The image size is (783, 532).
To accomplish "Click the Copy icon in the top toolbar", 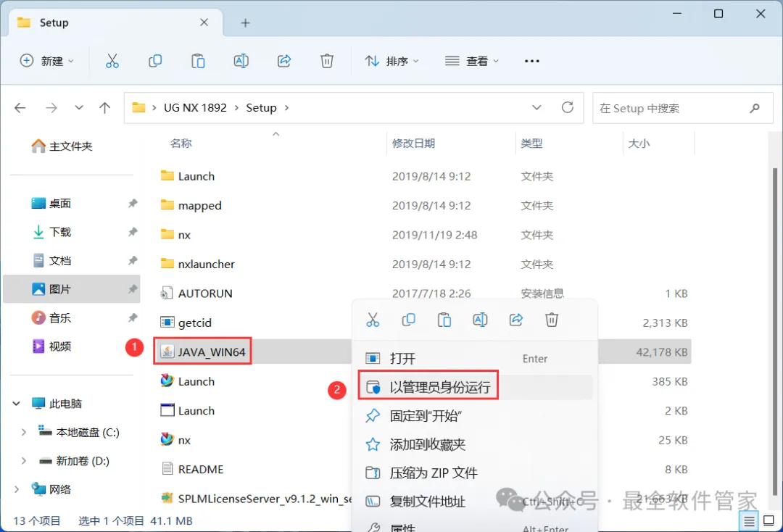I will (x=155, y=61).
